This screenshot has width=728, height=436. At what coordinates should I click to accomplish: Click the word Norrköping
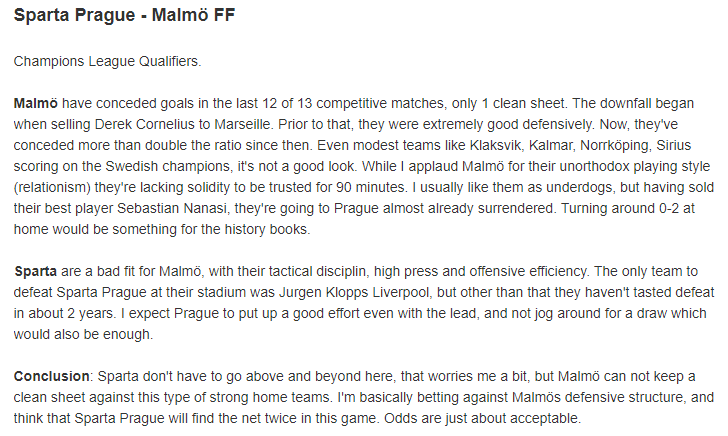point(614,145)
